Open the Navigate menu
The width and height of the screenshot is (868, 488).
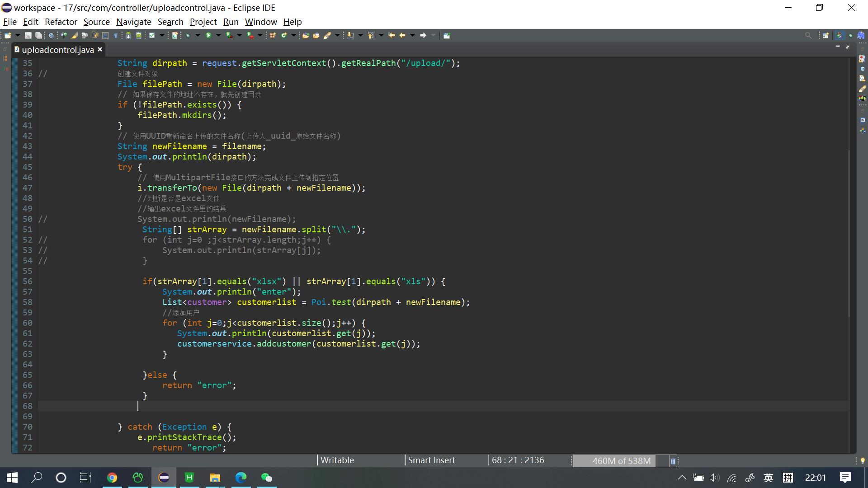134,22
